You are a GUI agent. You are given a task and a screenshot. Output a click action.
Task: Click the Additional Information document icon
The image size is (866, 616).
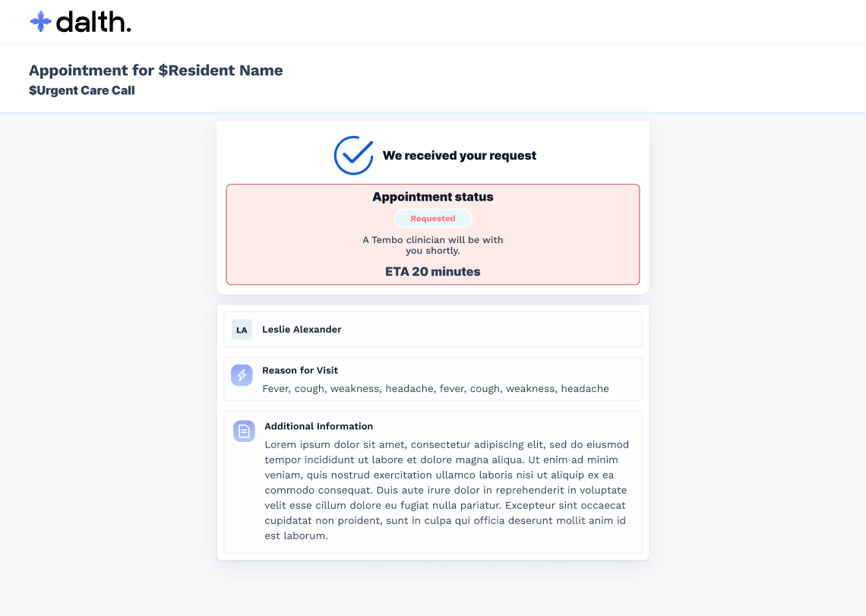point(244,431)
